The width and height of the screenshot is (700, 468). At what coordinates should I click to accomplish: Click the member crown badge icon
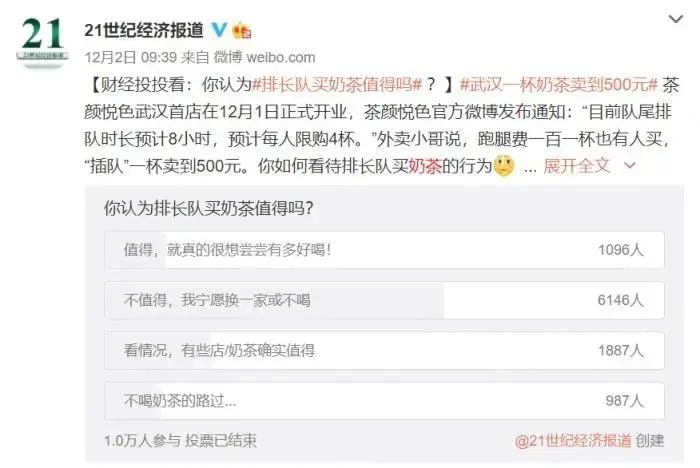(x=242, y=30)
